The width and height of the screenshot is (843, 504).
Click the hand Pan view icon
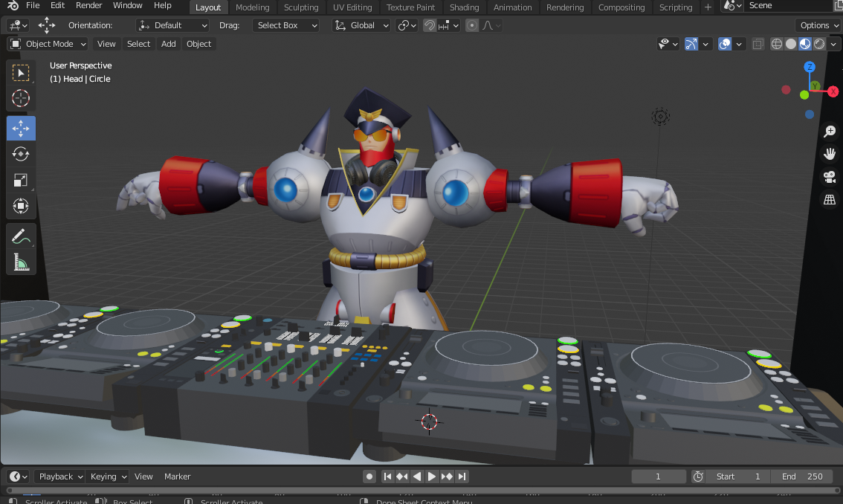click(830, 155)
